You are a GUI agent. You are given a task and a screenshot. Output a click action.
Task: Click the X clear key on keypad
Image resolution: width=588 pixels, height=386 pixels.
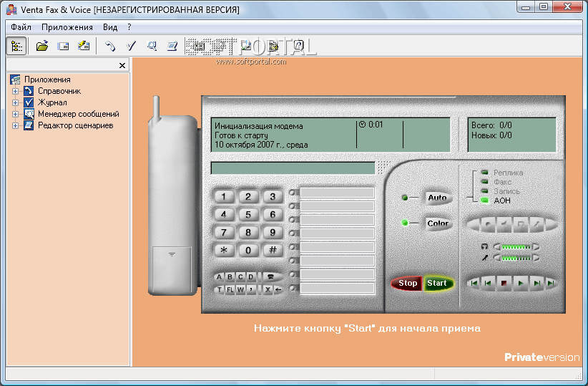tap(268, 289)
